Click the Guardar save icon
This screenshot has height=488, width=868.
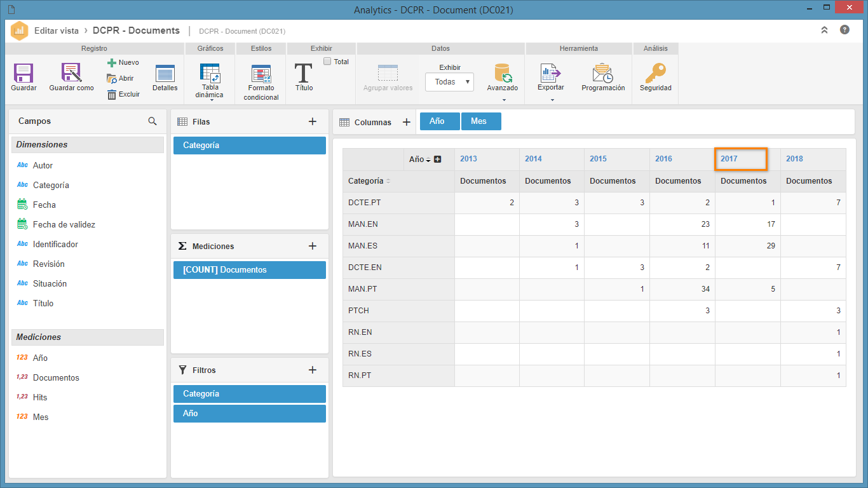tap(24, 73)
